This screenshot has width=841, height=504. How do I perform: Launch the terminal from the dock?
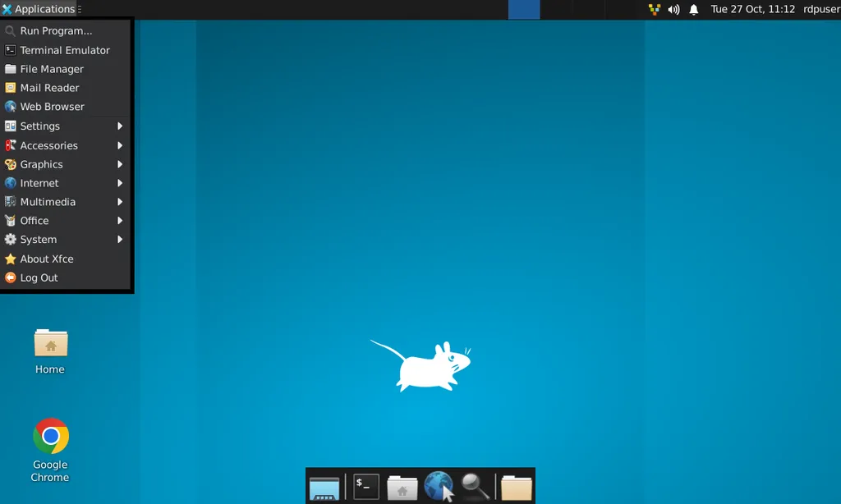pos(366,486)
